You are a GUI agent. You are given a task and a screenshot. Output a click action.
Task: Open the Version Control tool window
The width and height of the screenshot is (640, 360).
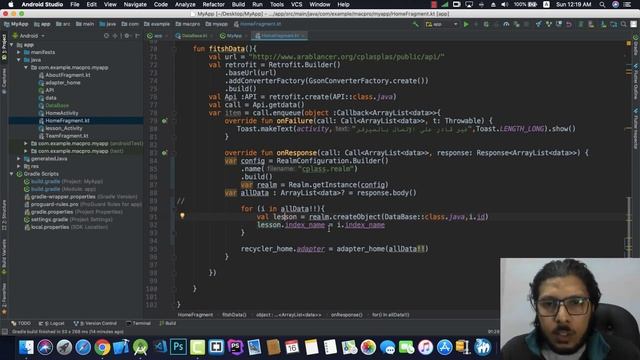pos(95,323)
